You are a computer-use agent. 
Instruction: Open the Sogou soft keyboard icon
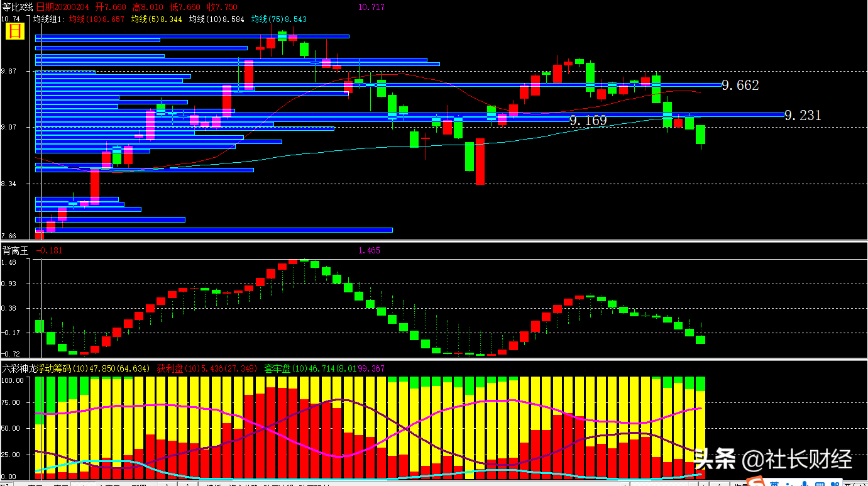820,484
